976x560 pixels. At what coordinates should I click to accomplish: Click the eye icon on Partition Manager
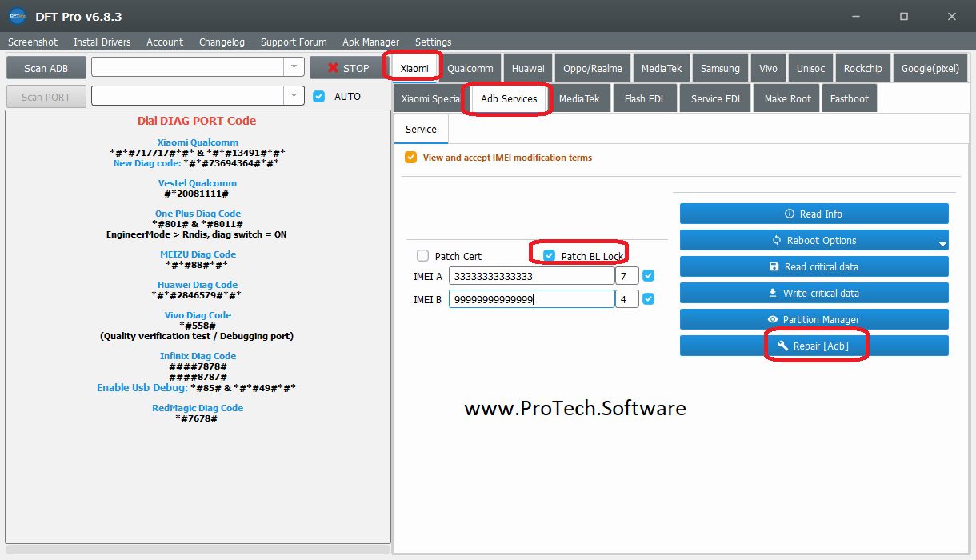tap(773, 319)
